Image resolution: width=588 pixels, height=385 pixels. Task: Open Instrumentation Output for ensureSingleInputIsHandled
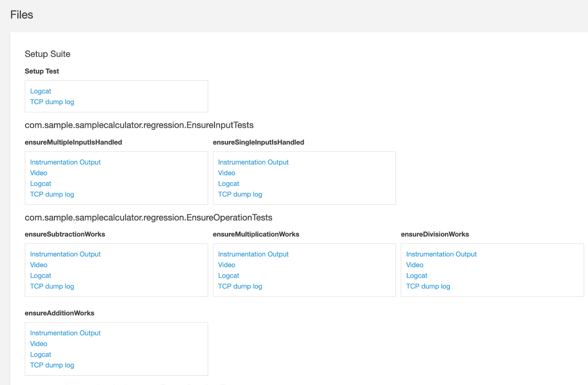[253, 162]
